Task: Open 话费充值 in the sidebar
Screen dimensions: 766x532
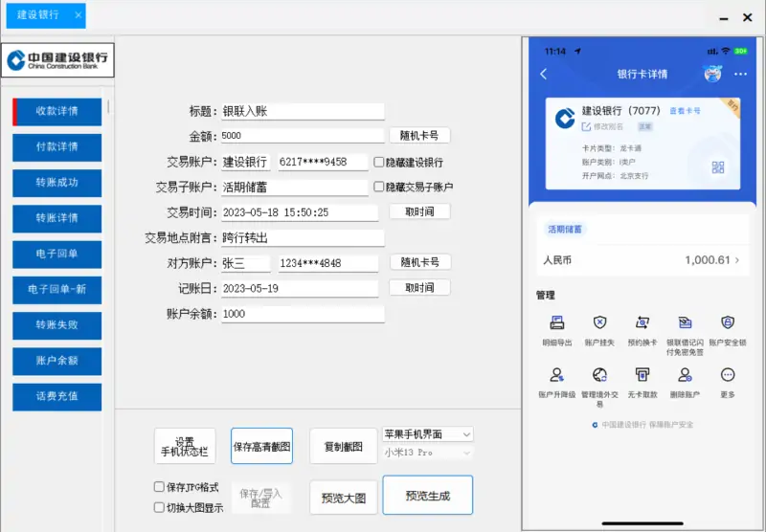Action: [56, 397]
